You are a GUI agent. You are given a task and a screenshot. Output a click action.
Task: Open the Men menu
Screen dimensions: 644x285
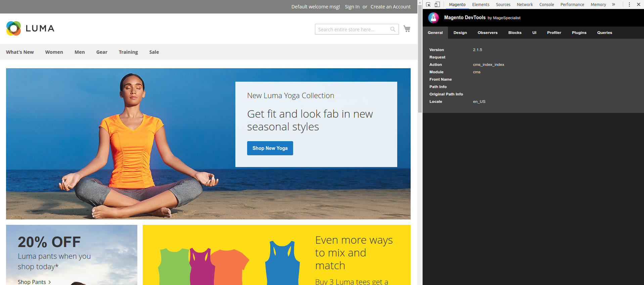click(x=80, y=52)
